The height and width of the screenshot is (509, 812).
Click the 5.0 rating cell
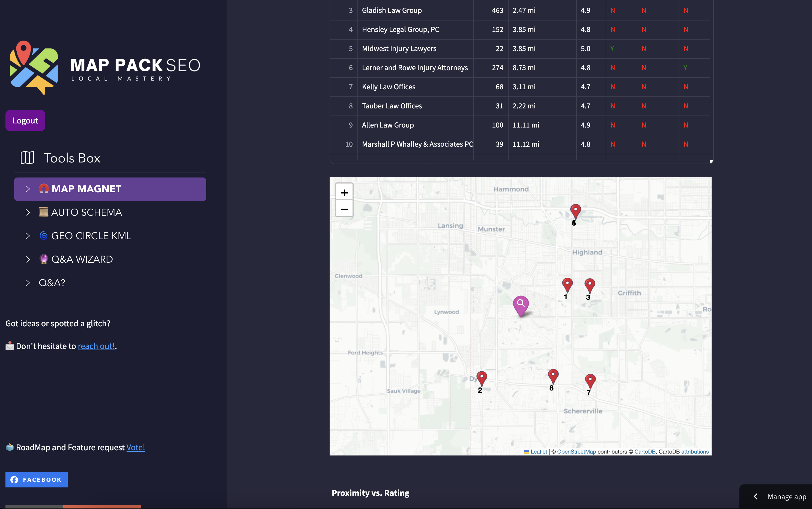[x=591, y=49]
